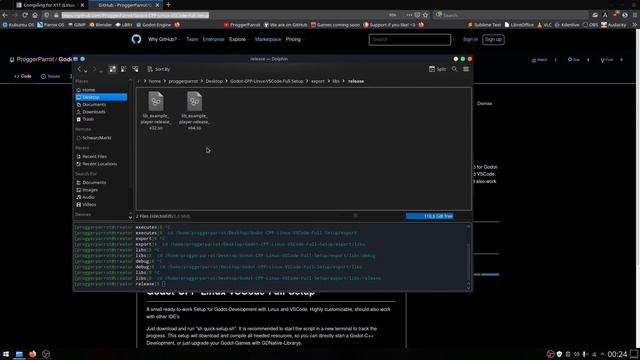The height and width of the screenshot is (360, 640).
Task: Open a new Firefox tab
Action: click(x=168, y=5)
